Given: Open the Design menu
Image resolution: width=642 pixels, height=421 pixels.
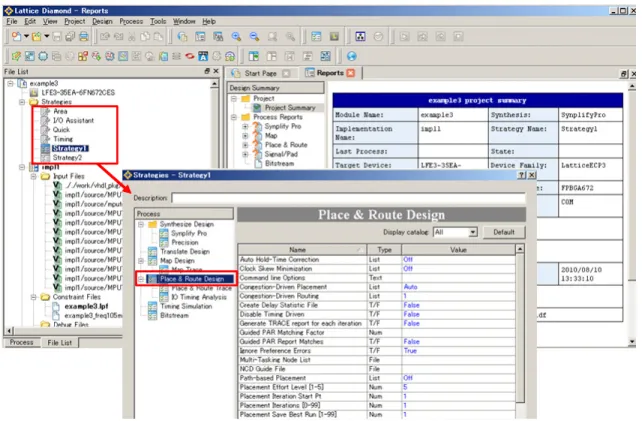Looking at the screenshot, I should [x=102, y=21].
